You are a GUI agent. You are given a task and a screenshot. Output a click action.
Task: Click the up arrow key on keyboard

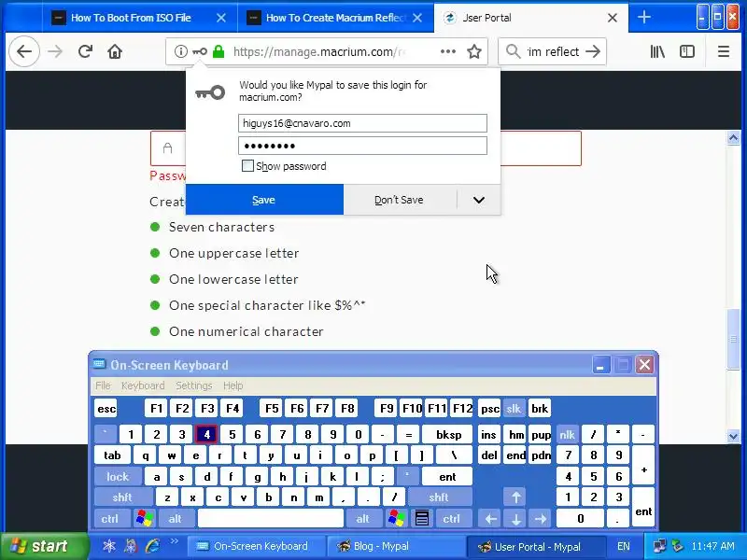pos(516,497)
